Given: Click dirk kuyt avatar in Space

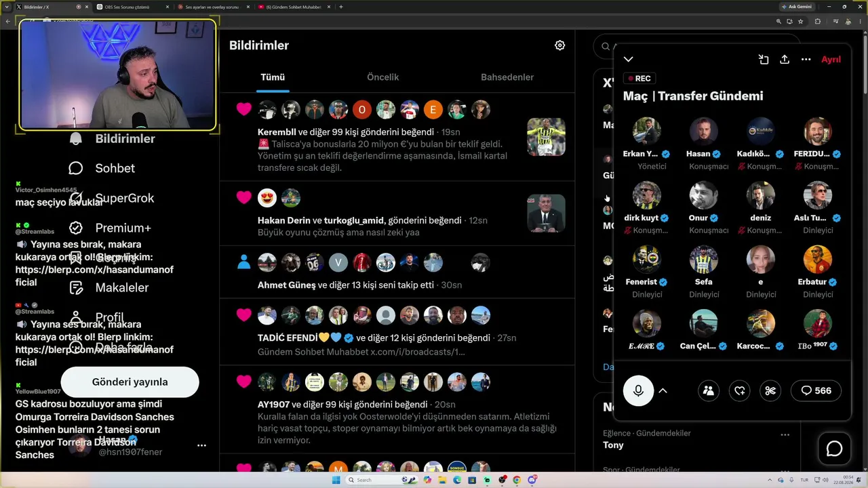Looking at the screenshot, I should 647,195.
